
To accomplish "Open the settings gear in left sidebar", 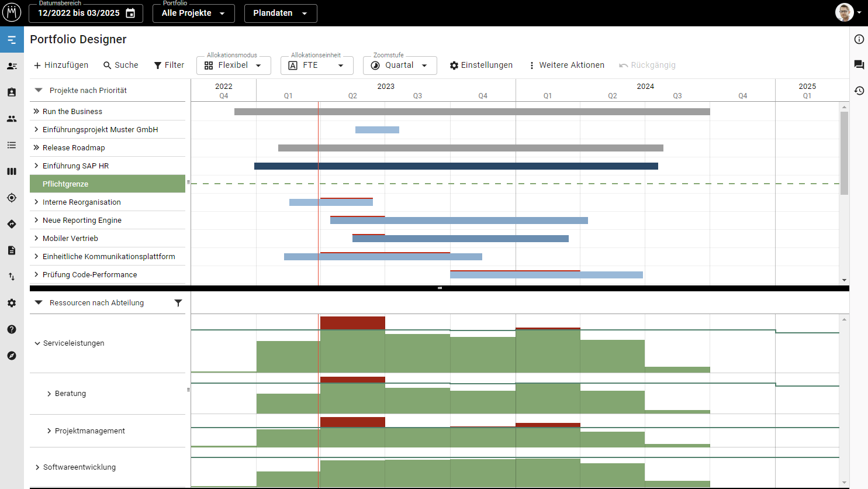I will pyautogui.click(x=12, y=303).
